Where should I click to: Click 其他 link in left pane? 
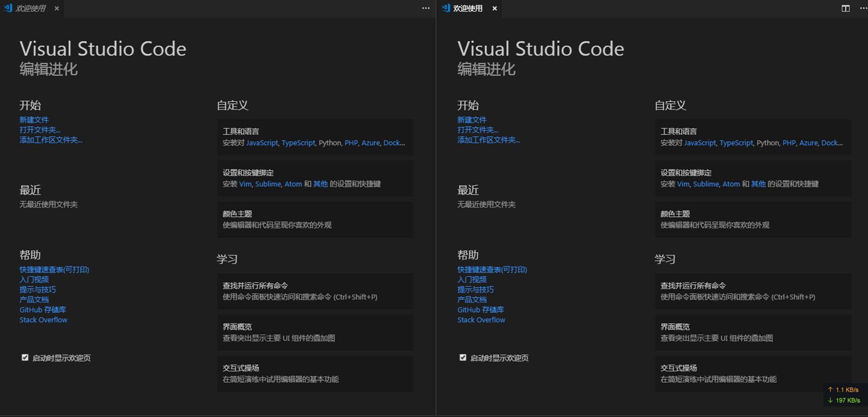[x=320, y=184]
